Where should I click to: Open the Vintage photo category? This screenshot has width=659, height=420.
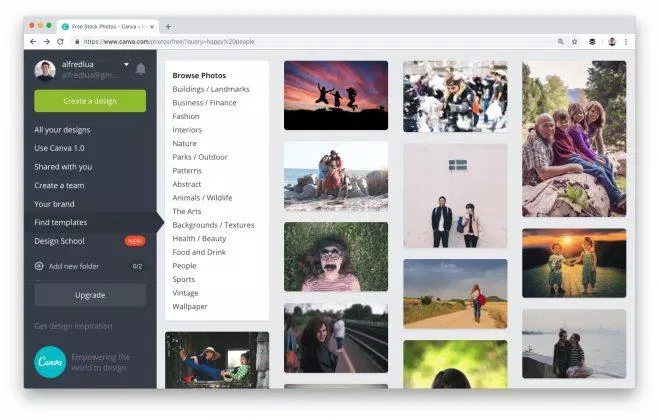185,293
